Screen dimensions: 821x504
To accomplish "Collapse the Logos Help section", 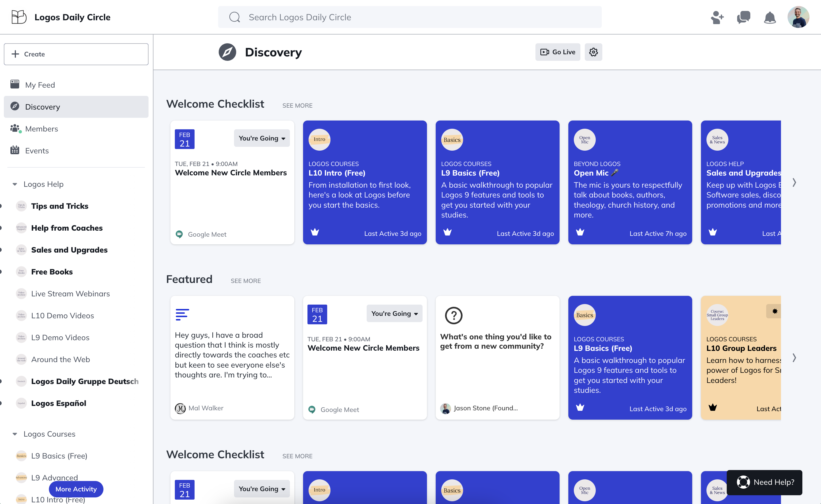I will pos(15,184).
